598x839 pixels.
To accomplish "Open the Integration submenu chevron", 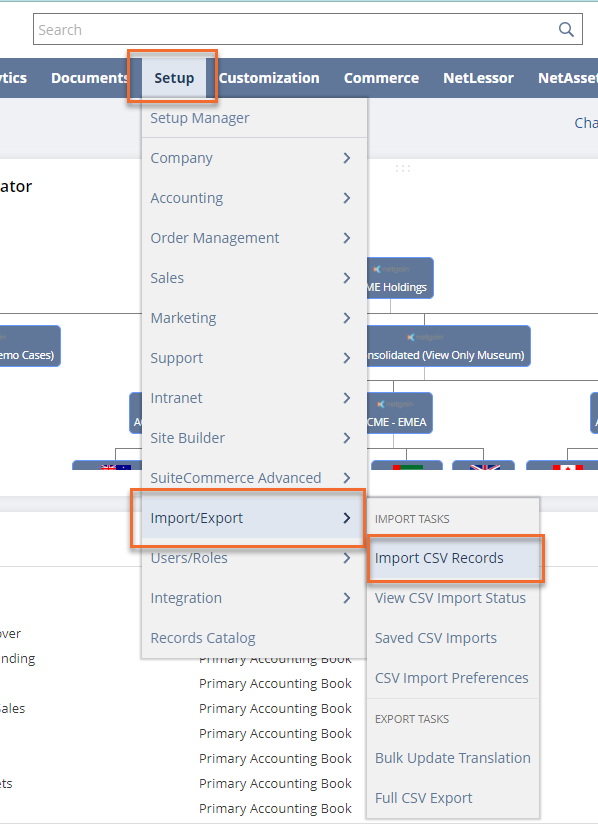I will [347, 598].
